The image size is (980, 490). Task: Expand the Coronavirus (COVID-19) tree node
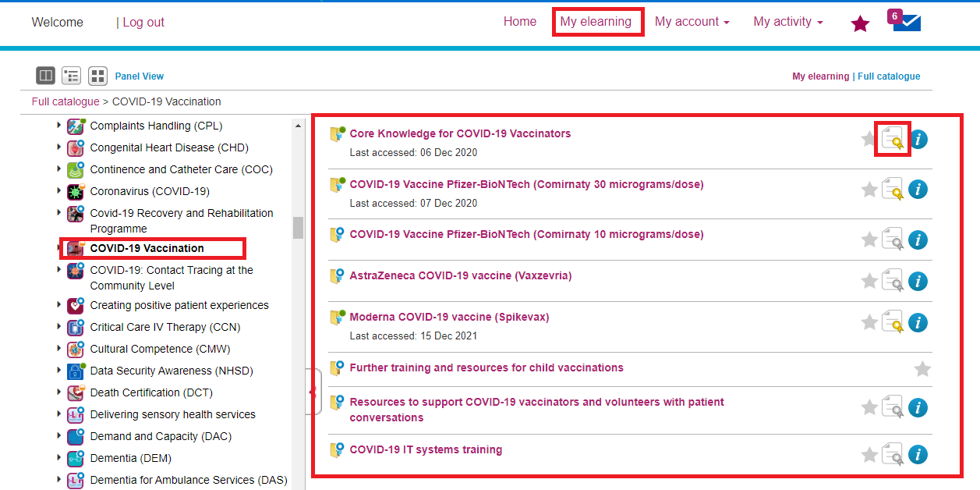pyautogui.click(x=58, y=191)
